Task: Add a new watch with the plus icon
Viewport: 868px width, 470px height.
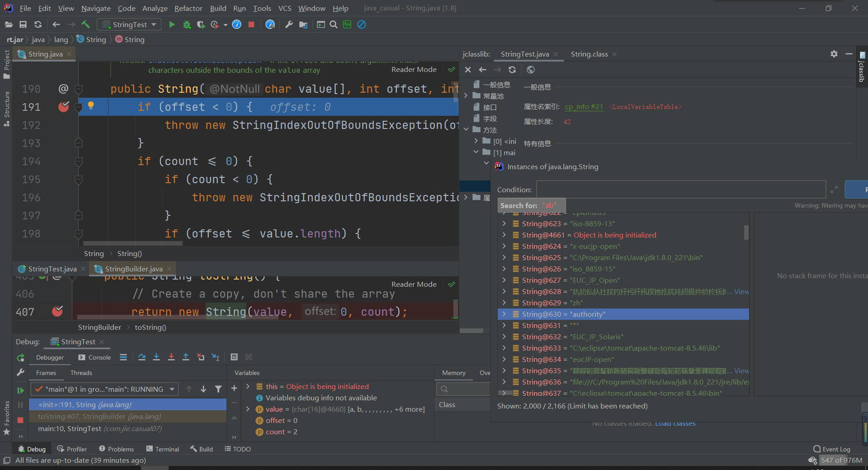Action: click(234, 388)
